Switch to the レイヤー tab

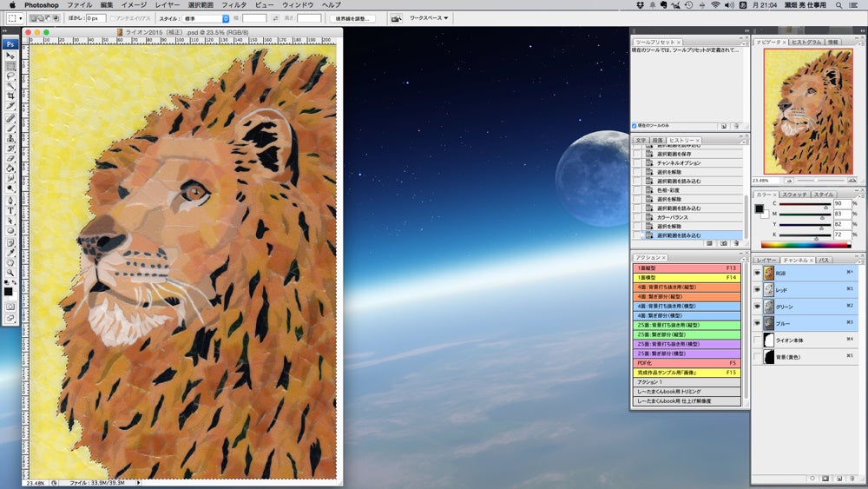pos(765,260)
